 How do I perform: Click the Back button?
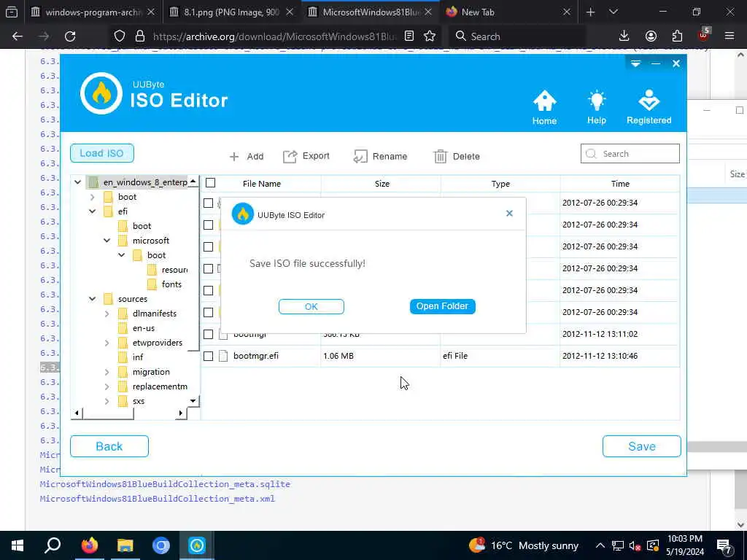tap(109, 446)
